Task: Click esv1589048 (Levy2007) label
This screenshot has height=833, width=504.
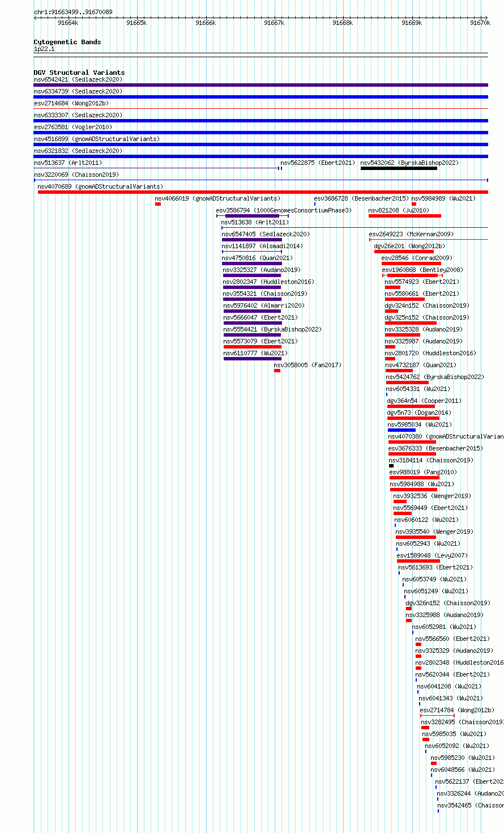Action: click(x=433, y=556)
